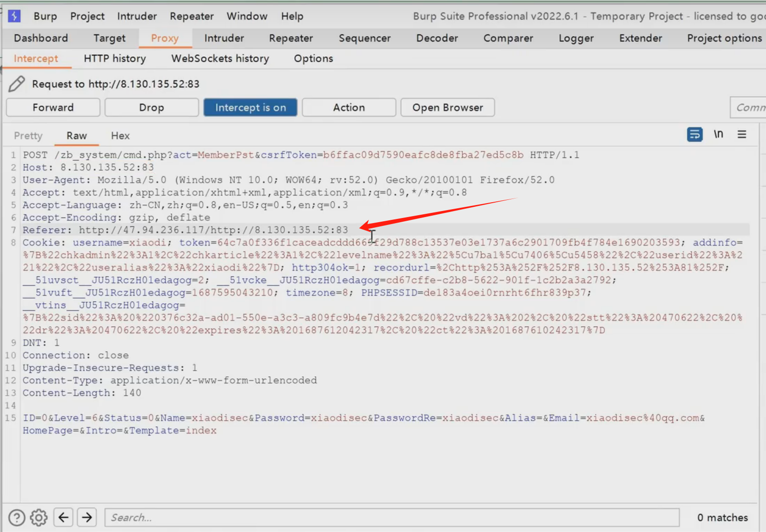Open the WebSockets history sub-tab
Screen dimensions: 766x532
[220, 58]
